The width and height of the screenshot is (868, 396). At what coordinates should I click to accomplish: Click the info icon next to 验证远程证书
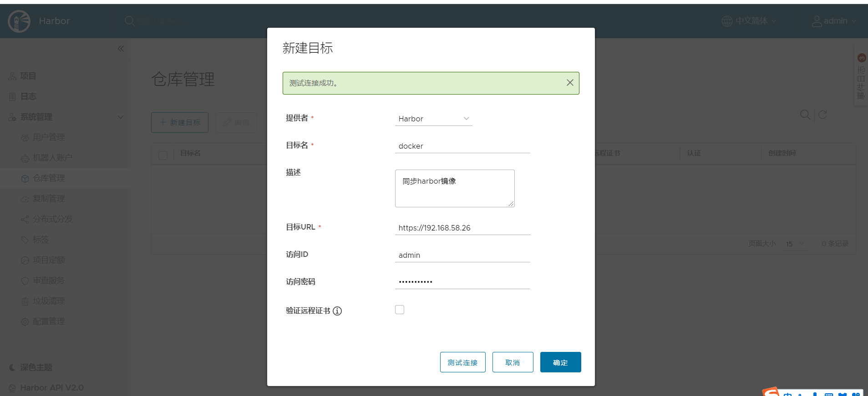337,311
